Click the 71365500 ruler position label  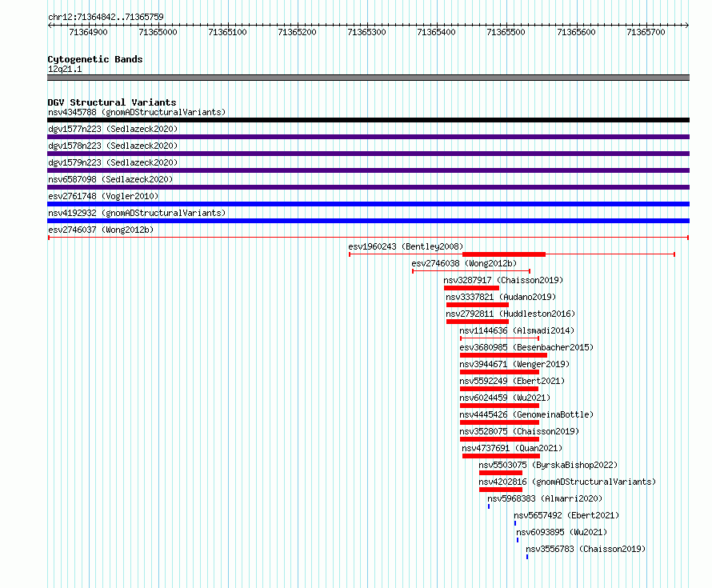pyautogui.click(x=506, y=32)
